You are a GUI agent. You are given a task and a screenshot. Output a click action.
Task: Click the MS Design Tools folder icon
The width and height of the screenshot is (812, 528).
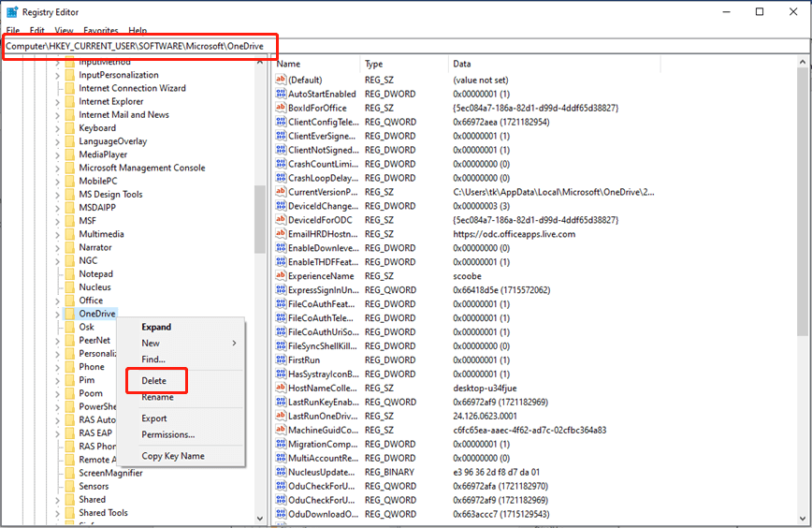pos(70,195)
